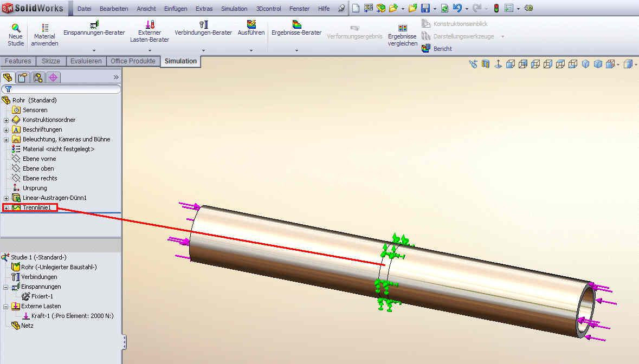This screenshot has height=364, width=639.
Task: Select the Front view cube icon
Action: click(x=511, y=64)
